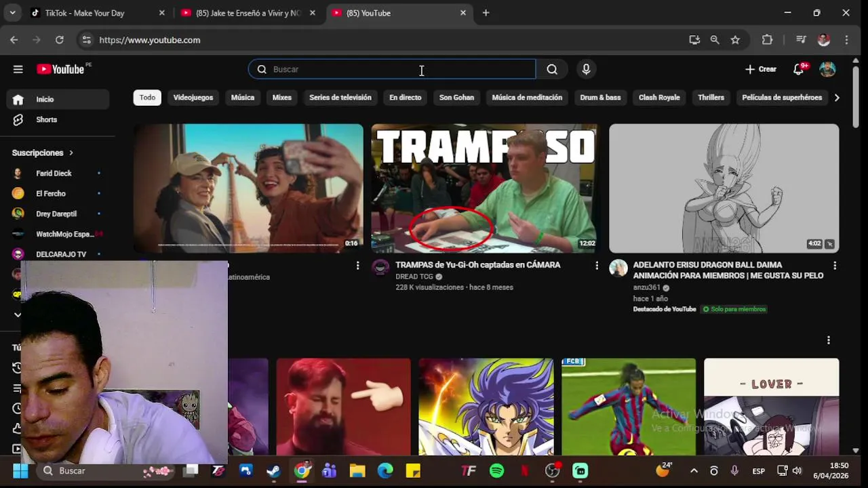Open the Eiffel Tower selfie ad thumbnail
Viewport: 868px width, 488px height.
coord(248,188)
